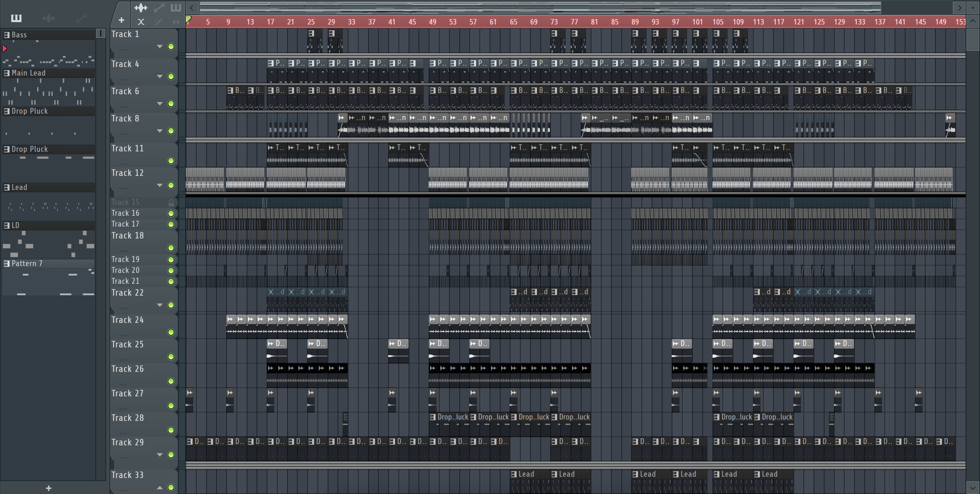This screenshot has width=980, height=494.
Task: Collapse Track 4 group using its triangle
Action: [x=160, y=77]
